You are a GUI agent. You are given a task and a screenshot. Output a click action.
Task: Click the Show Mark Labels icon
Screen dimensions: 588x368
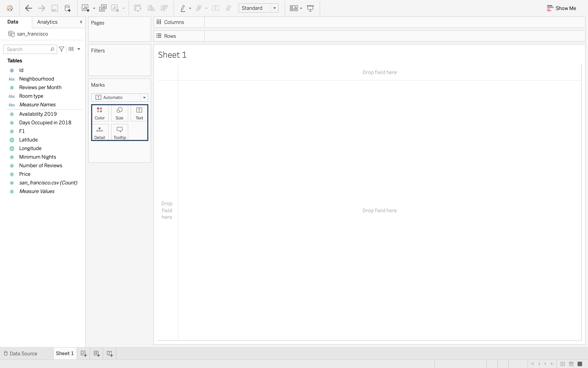[216, 8]
